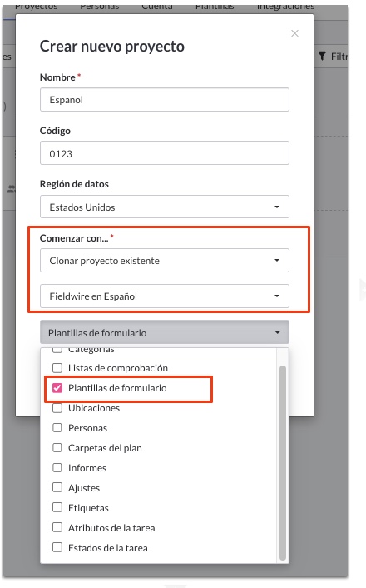366x588 pixels.
Task: Click the Nombre field containing Espanol
Action: (165, 100)
